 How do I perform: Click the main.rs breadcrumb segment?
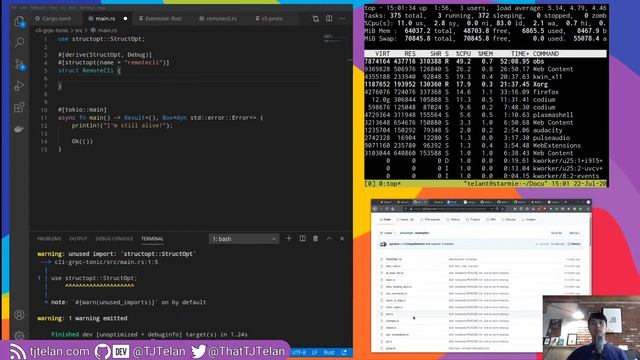coord(104,30)
